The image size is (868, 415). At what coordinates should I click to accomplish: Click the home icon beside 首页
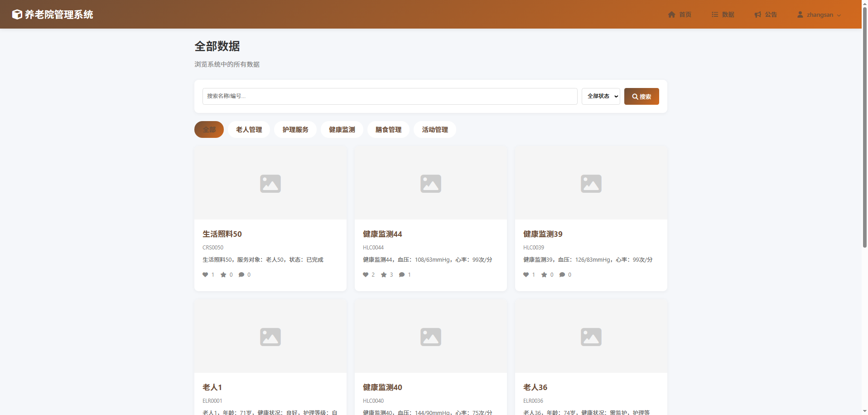point(671,15)
